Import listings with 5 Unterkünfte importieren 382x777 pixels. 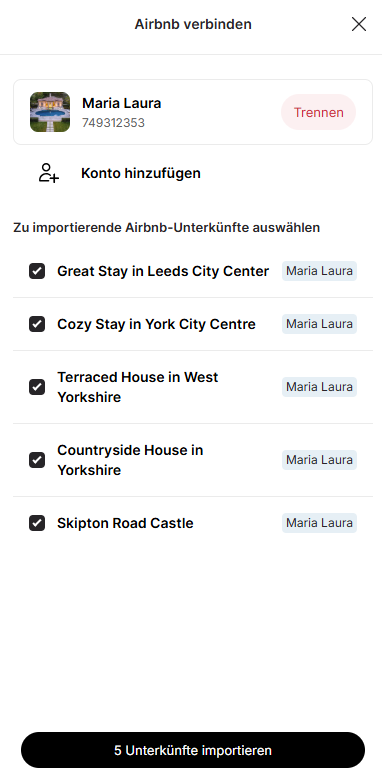point(193,750)
